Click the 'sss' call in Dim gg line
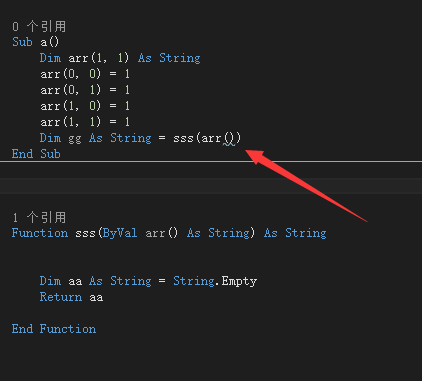This screenshot has width=422, height=381. (183, 138)
